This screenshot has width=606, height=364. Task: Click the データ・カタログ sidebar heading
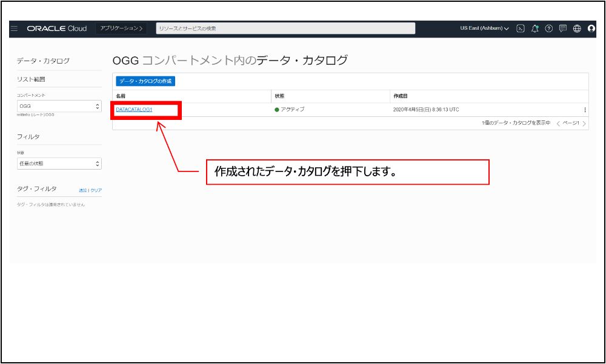pos(43,61)
